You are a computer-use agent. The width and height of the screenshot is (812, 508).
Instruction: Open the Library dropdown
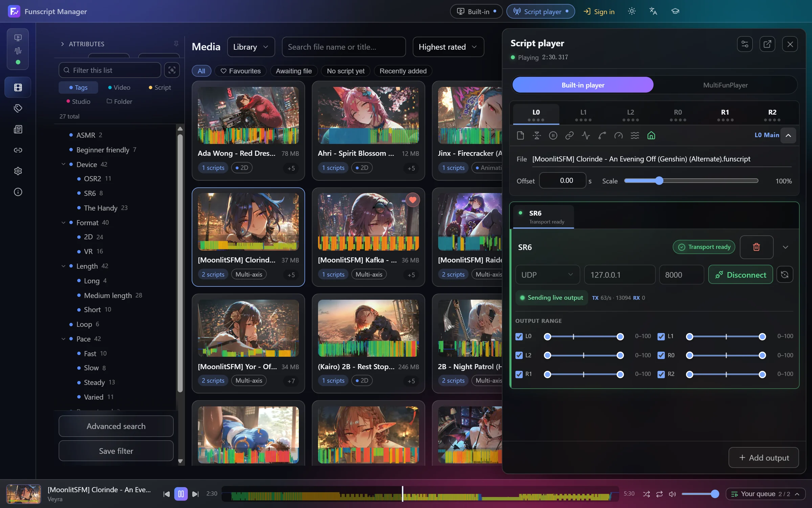click(x=251, y=47)
